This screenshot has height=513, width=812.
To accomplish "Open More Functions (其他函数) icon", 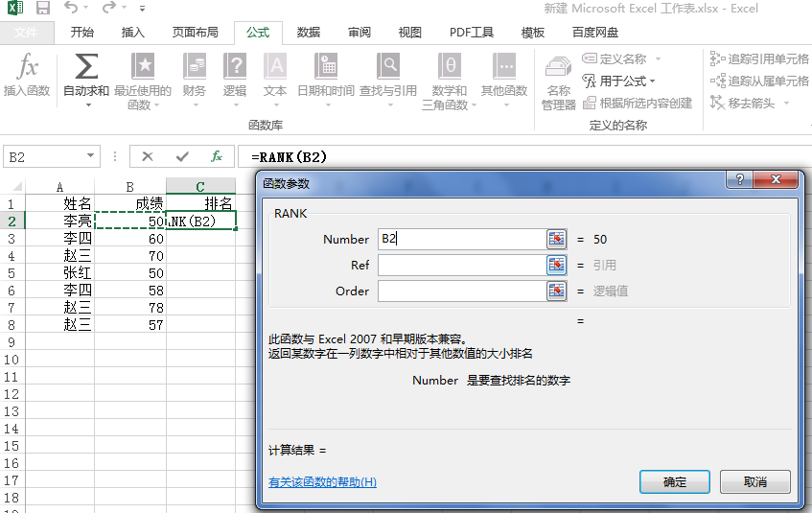I will [x=504, y=66].
